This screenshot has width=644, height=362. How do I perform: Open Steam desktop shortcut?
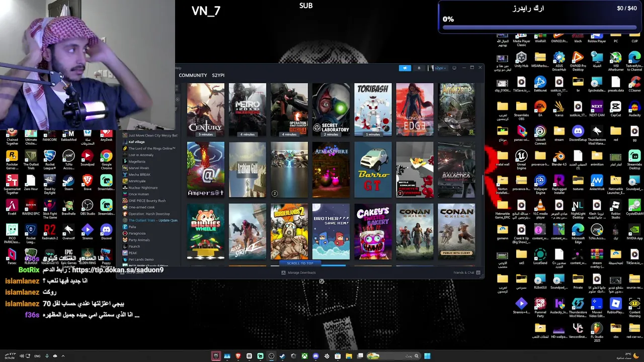coord(68,183)
